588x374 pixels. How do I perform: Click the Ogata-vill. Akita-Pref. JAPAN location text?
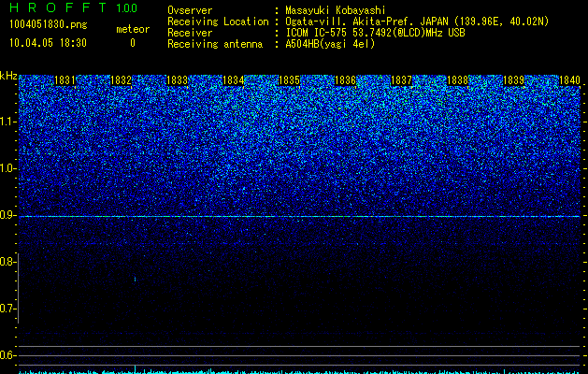[x=417, y=22]
